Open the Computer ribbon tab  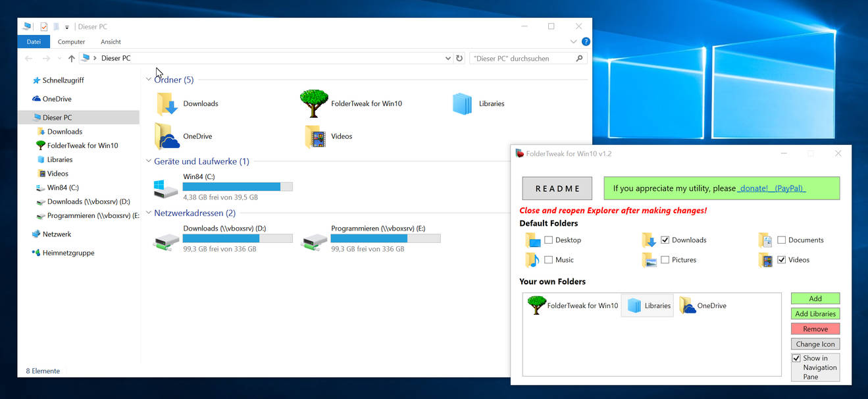[x=71, y=41]
